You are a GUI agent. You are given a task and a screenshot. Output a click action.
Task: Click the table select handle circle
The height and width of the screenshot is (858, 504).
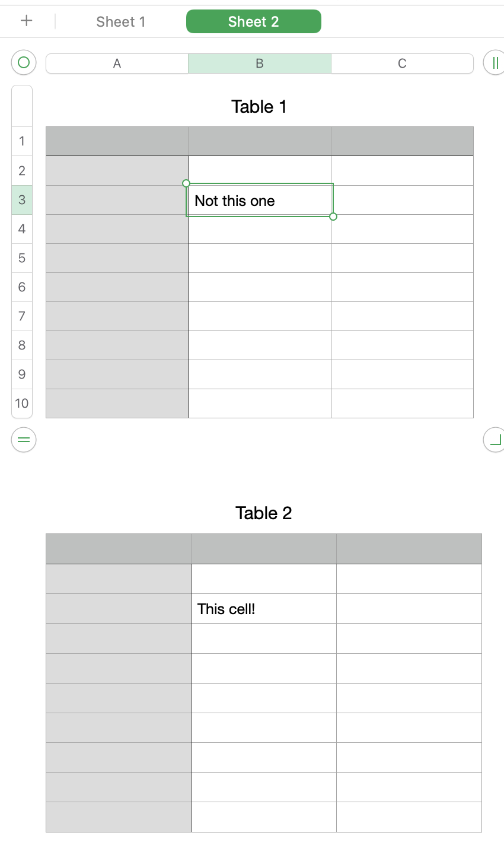24,62
